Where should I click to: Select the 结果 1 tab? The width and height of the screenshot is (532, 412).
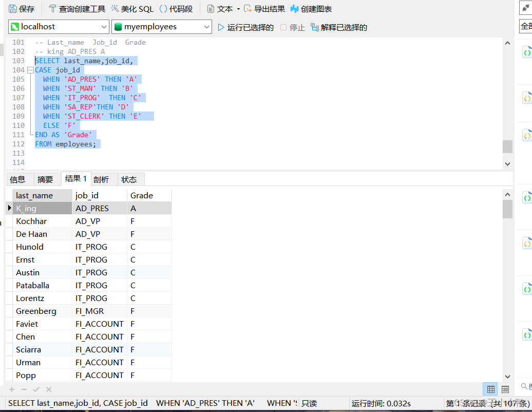76,179
